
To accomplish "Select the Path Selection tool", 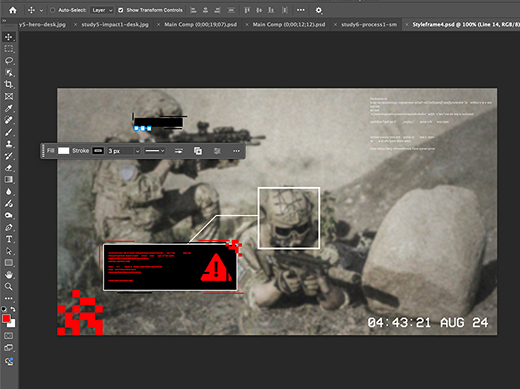I will (x=9, y=251).
